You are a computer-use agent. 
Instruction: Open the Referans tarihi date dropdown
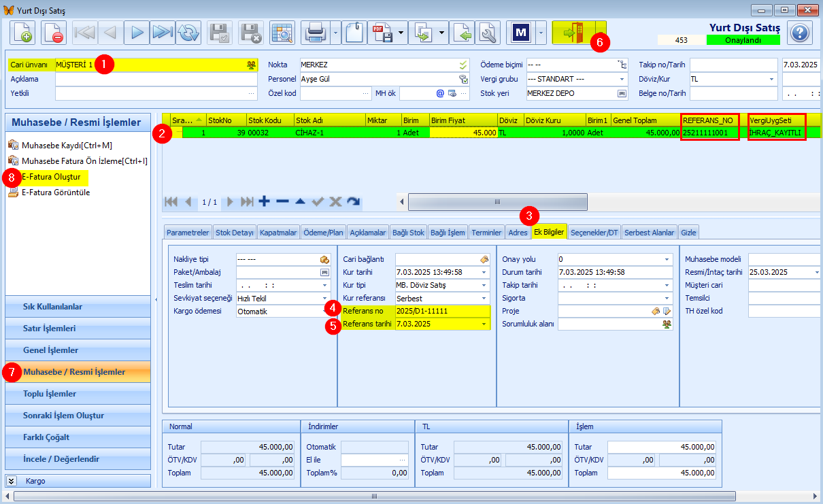(484, 324)
